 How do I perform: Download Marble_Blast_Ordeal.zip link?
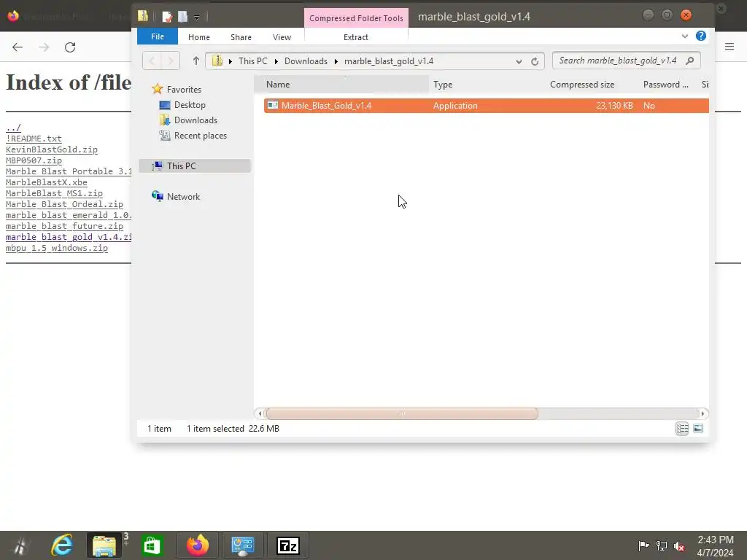point(64,204)
